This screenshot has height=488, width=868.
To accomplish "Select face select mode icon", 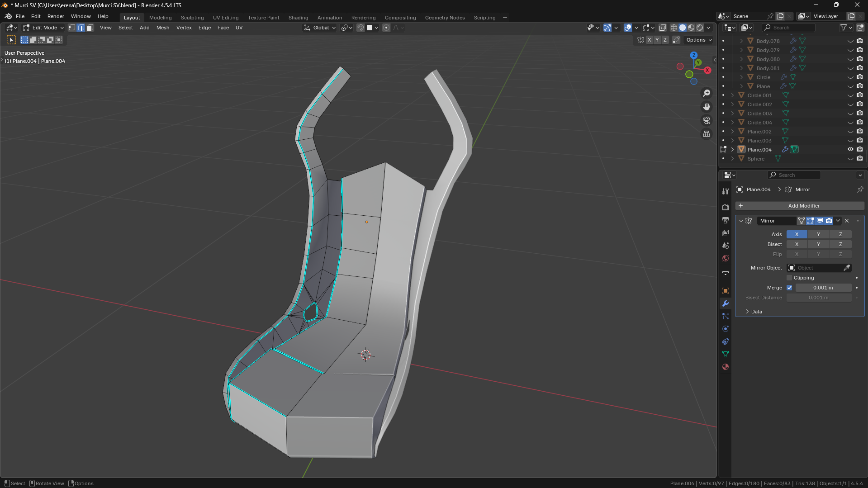I will click(x=90, y=28).
